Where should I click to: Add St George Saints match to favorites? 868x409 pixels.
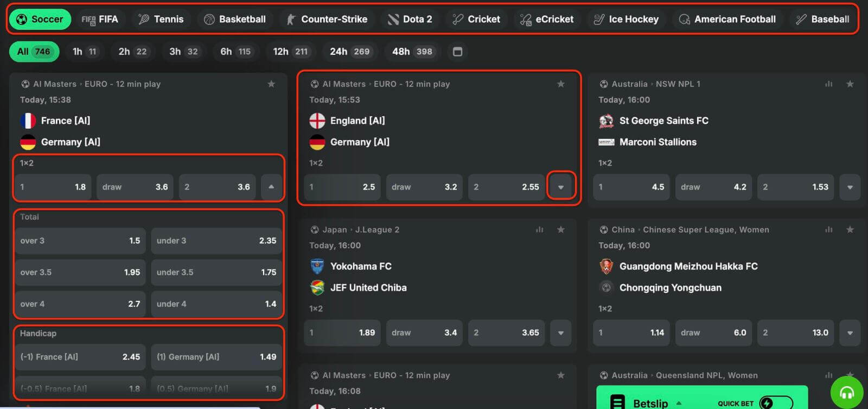[x=850, y=84]
